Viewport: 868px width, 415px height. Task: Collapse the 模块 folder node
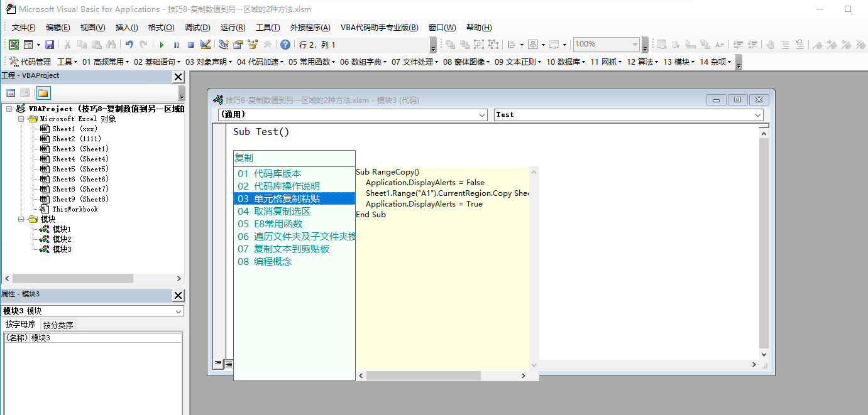pos(21,219)
